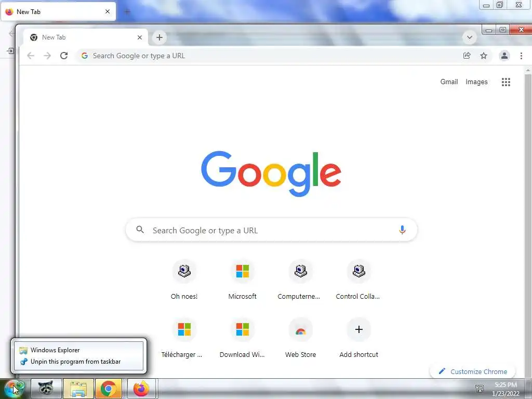Click the Windows Start orb
Screen dimensions: 532x399
(x=14, y=389)
